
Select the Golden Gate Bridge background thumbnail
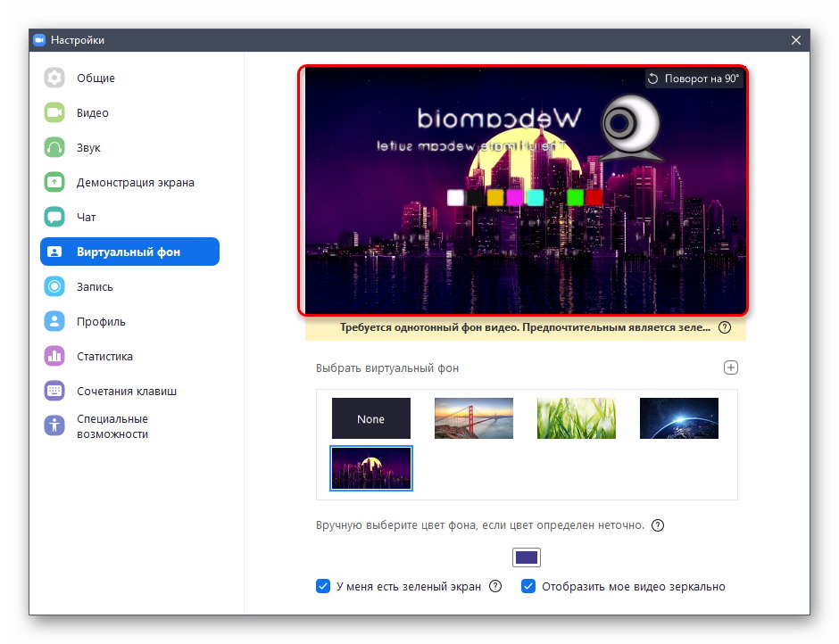(x=474, y=418)
